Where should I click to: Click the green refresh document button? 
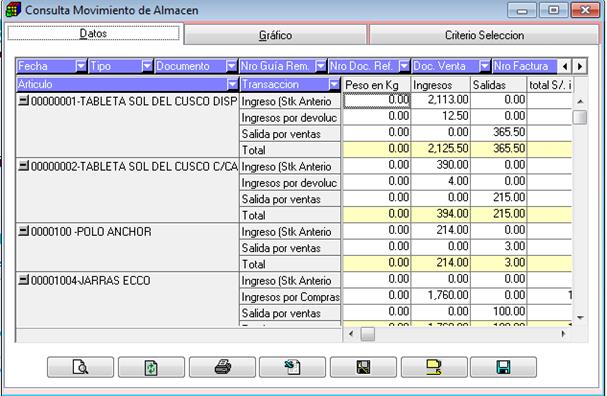point(151,367)
